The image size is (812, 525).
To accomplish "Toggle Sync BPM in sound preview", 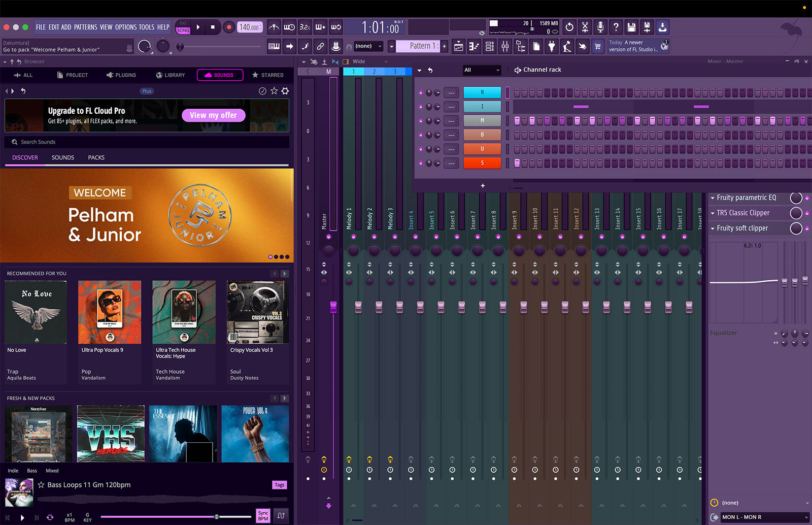I will click(263, 515).
